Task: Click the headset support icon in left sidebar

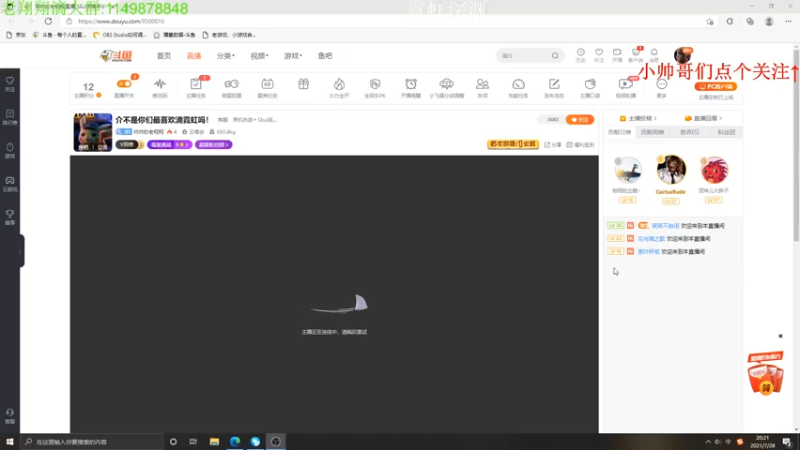Action: (10, 415)
